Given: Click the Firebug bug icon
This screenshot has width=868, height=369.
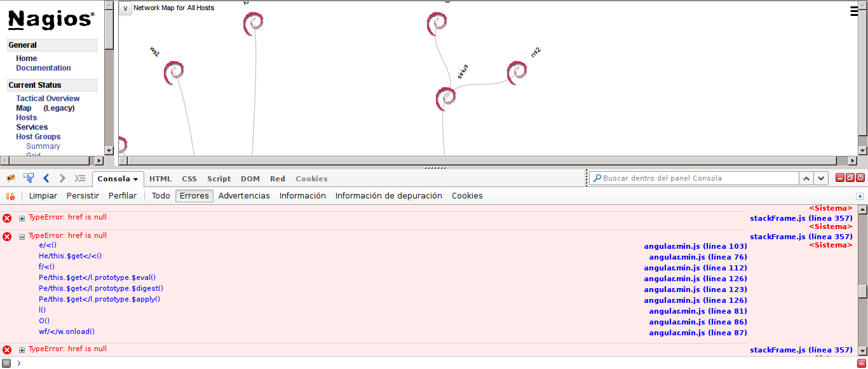Looking at the screenshot, I should 11,178.
